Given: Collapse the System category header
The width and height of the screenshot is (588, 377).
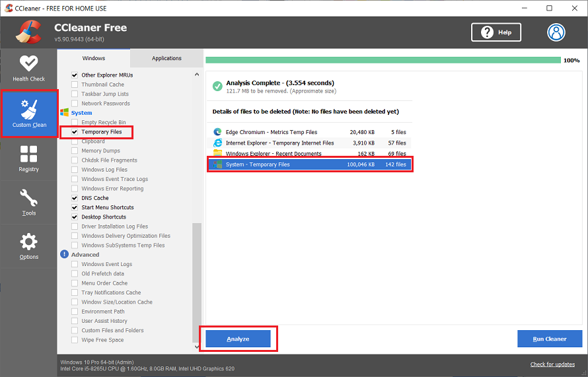Looking at the screenshot, I should tap(81, 113).
